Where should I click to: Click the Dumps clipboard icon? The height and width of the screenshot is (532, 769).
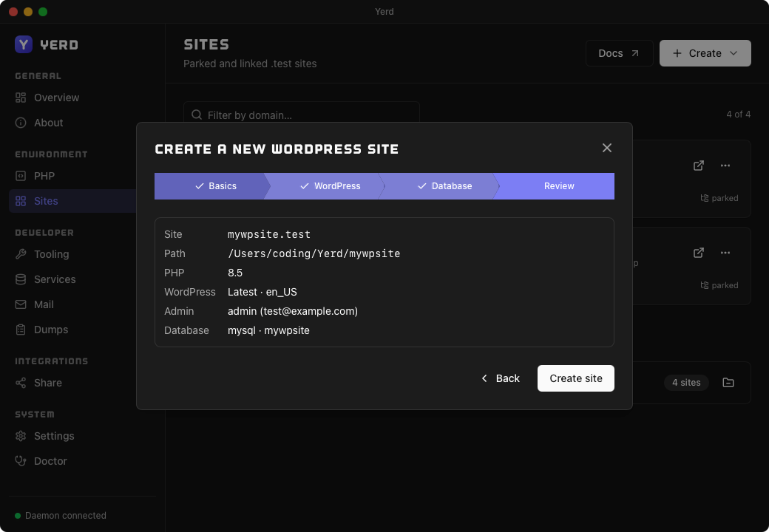pyautogui.click(x=21, y=330)
